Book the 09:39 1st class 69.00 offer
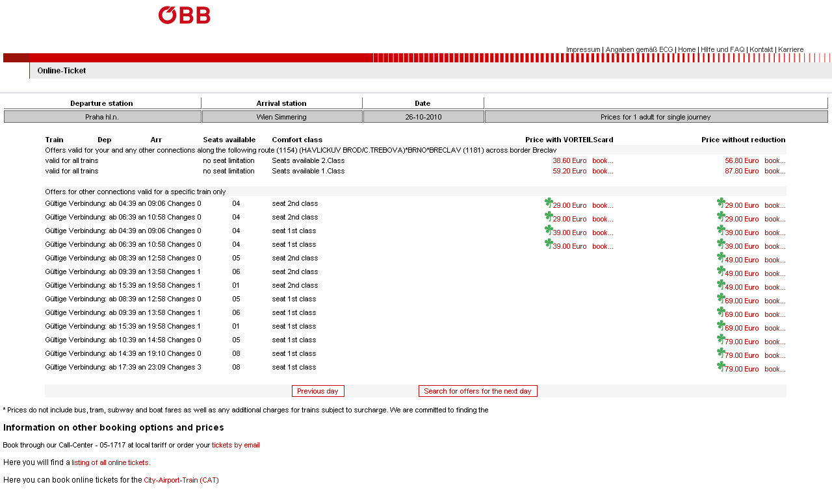The image size is (832, 504). pyautogui.click(x=775, y=314)
